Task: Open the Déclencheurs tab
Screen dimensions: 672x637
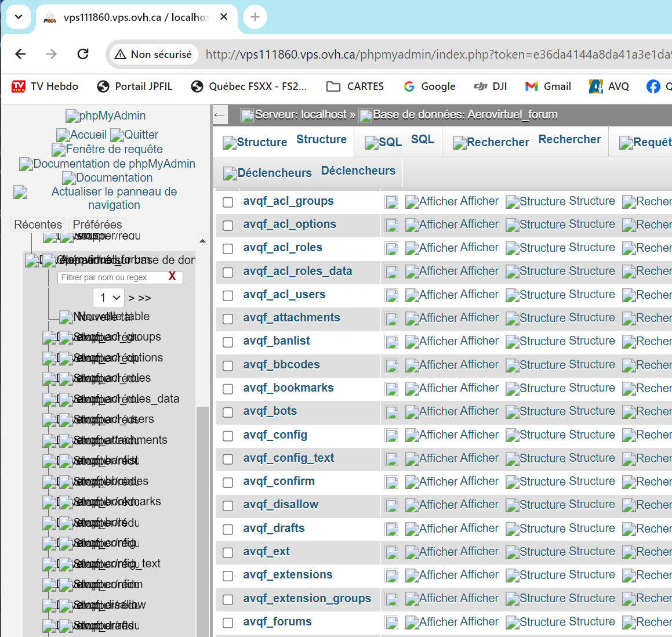Action: coord(309,172)
